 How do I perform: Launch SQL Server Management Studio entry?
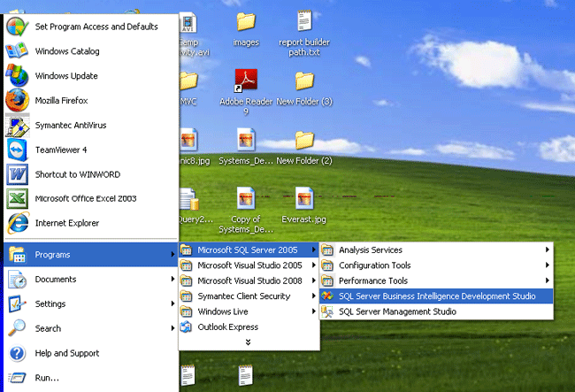coord(436,311)
